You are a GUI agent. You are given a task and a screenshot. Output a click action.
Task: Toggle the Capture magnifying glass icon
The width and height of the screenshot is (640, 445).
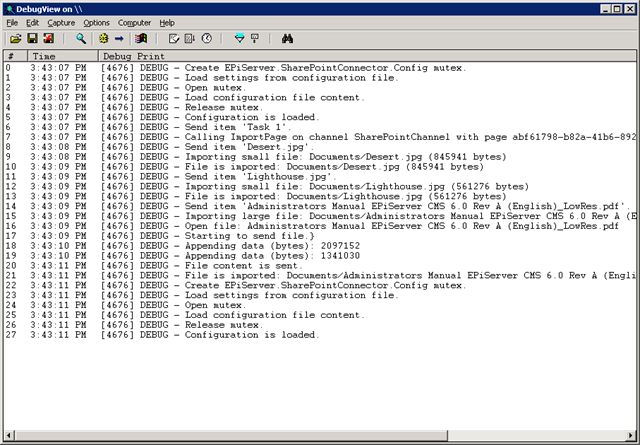pyautogui.click(x=81, y=38)
